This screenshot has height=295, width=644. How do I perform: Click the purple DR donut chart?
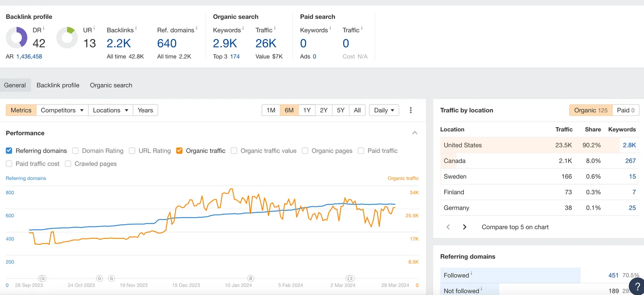coord(17,38)
